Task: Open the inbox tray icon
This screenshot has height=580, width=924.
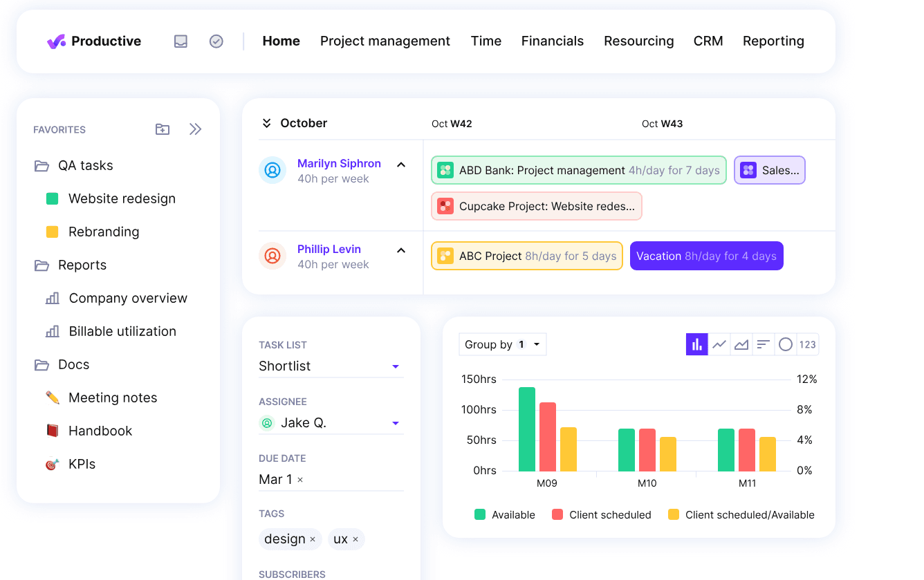Action: [181, 41]
